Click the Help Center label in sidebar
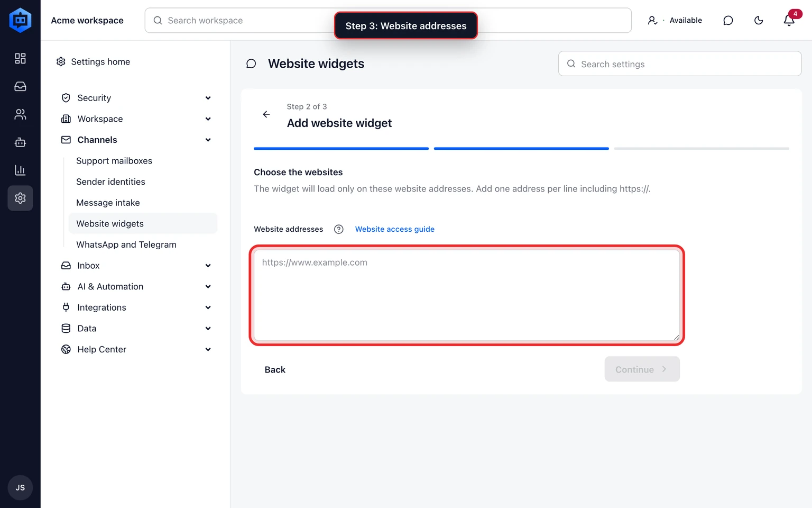812x508 pixels. (x=101, y=349)
